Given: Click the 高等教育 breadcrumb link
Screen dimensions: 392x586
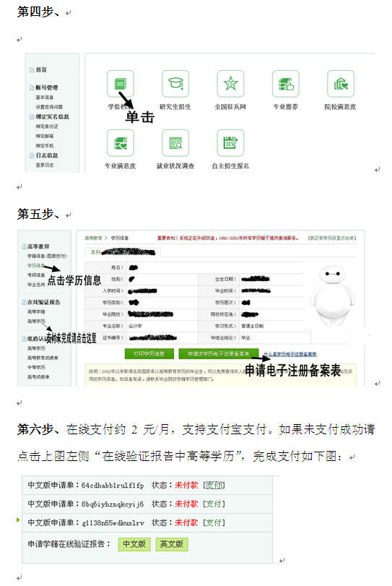Looking at the screenshot, I should point(93,238).
